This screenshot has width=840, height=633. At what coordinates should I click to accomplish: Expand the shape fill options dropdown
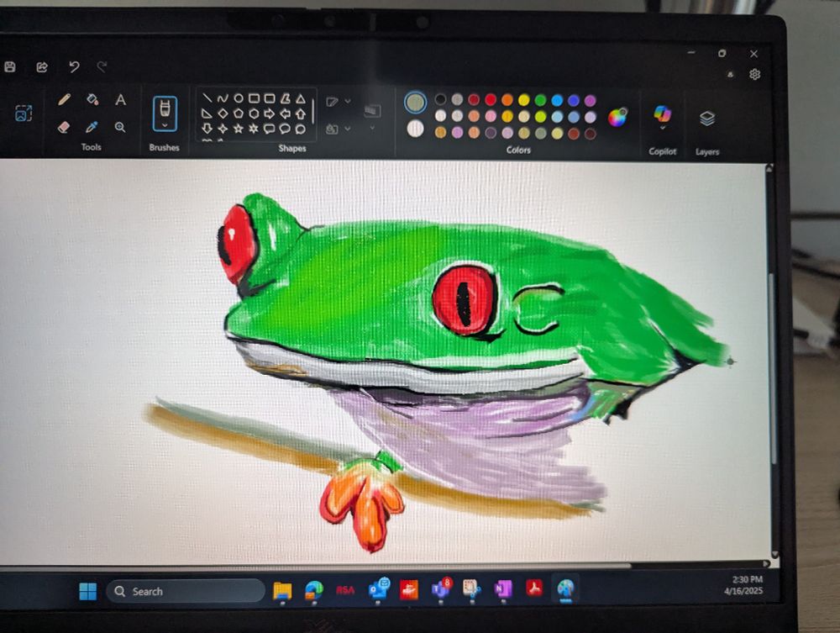pyautogui.click(x=348, y=129)
